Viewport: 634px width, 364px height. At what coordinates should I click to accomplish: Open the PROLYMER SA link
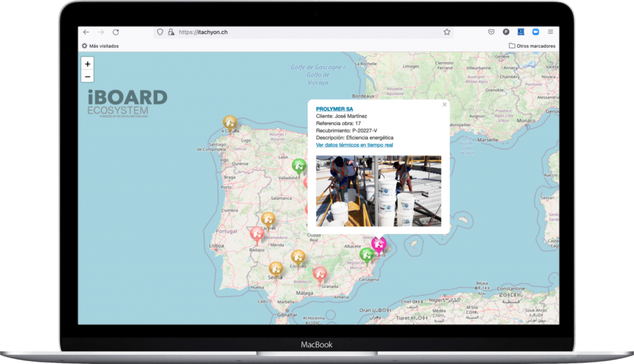coord(334,109)
